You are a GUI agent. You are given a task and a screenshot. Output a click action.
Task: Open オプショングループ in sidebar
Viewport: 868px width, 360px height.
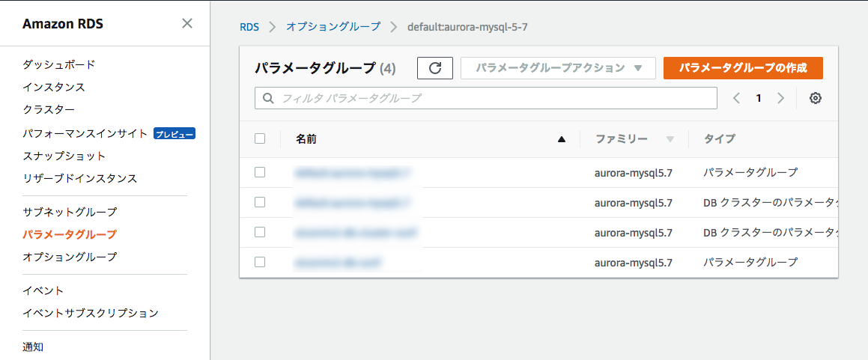click(70, 257)
